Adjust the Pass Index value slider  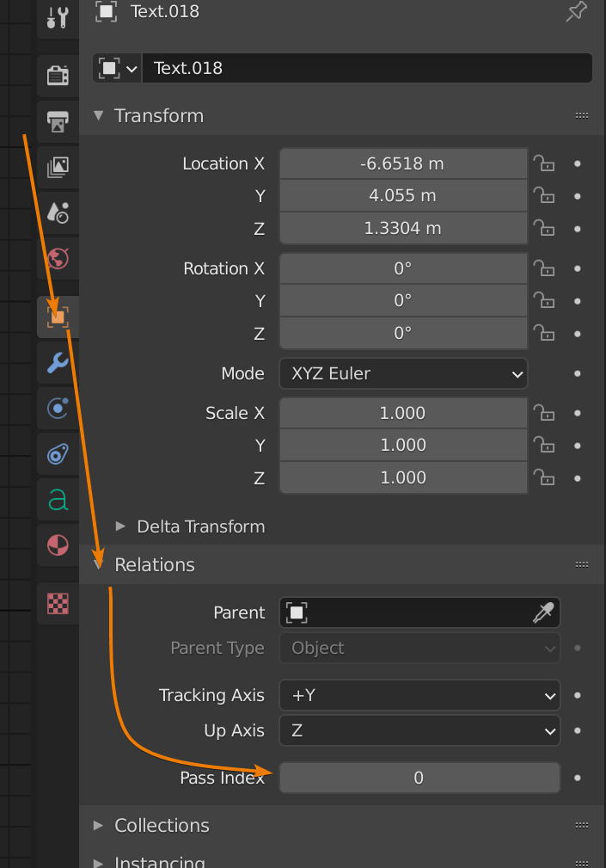point(419,778)
